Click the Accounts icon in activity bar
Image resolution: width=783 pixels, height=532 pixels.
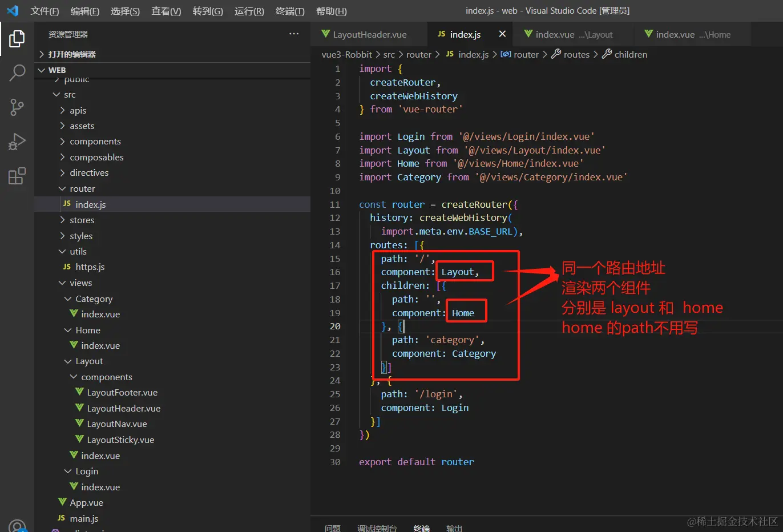(x=17, y=526)
